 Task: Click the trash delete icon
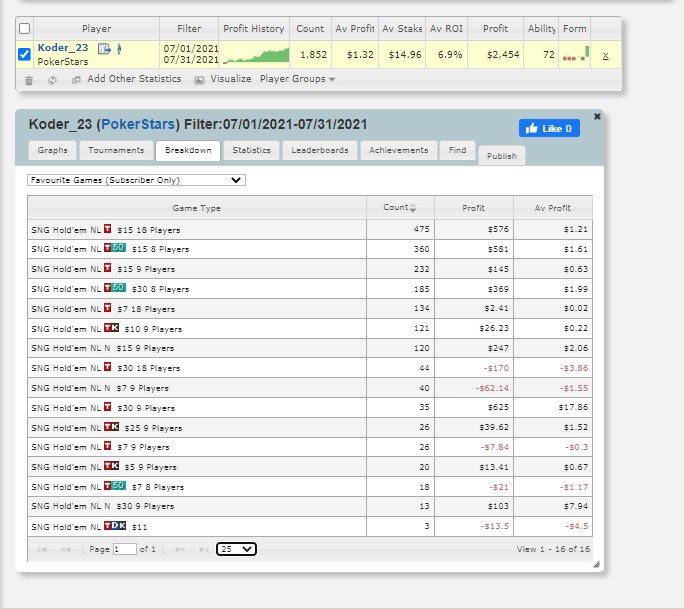point(29,80)
